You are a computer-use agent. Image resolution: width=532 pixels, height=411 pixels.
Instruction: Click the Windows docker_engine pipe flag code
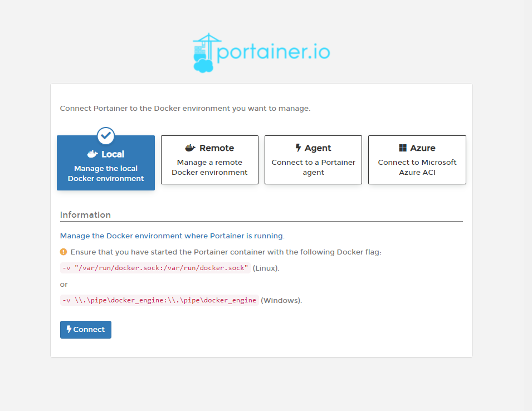click(x=159, y=300)
